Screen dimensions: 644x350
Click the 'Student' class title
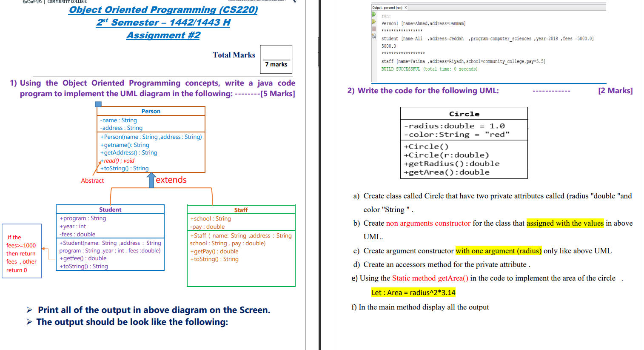coord(110,209)
